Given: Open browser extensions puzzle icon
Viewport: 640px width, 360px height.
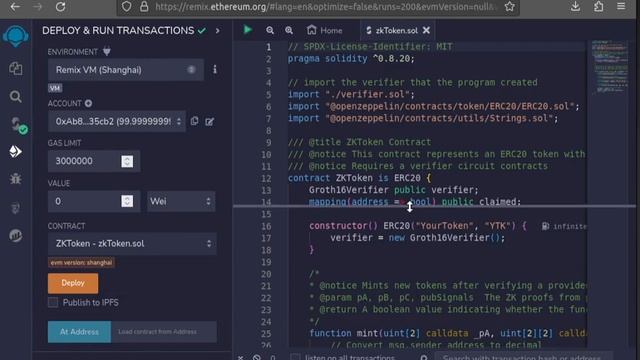Looking at the screenshot, I should pos(599,7).
